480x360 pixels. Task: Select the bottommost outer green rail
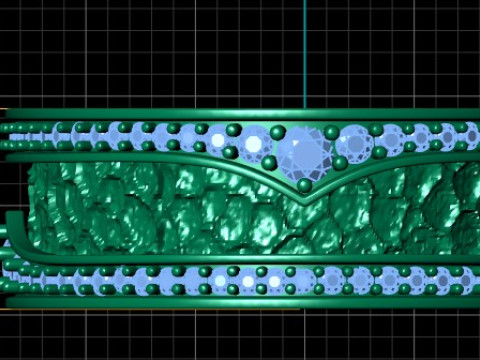[243, 302]
